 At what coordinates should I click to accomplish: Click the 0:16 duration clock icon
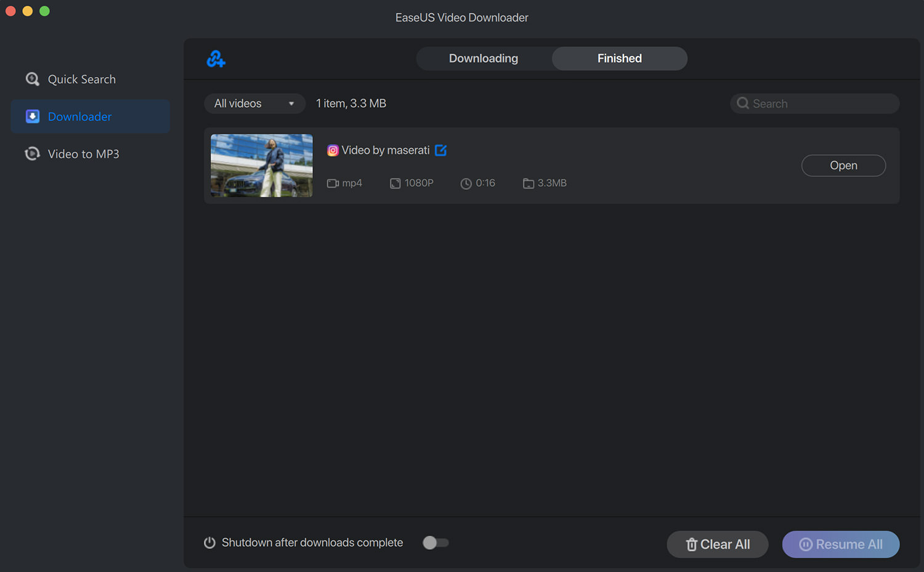pyautogui.click(x=466, y=183)
